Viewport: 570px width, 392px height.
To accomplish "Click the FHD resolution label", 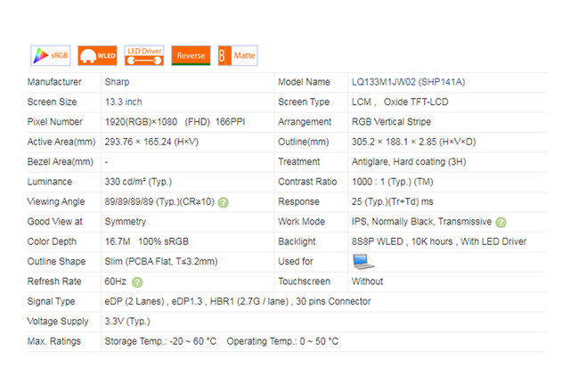I will [198, 122].
